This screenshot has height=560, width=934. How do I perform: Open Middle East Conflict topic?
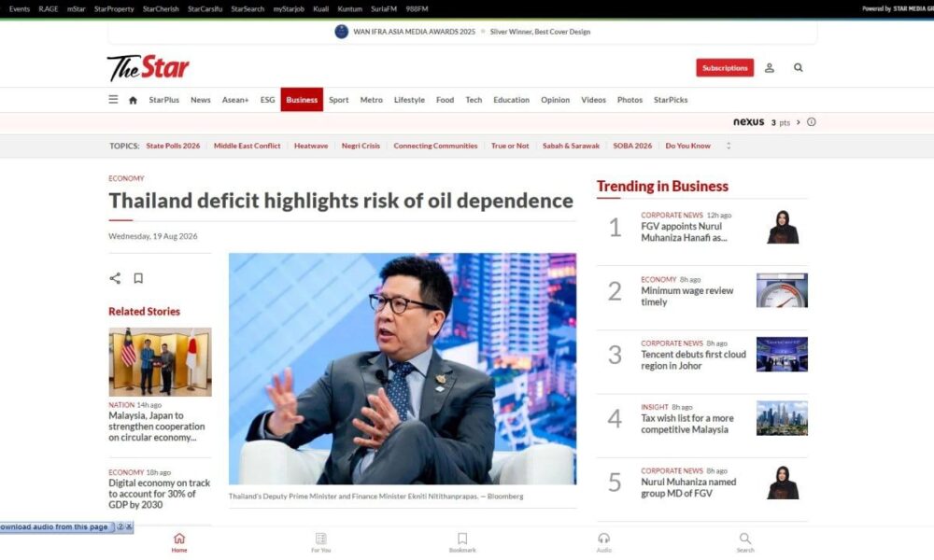coord(247,146)
